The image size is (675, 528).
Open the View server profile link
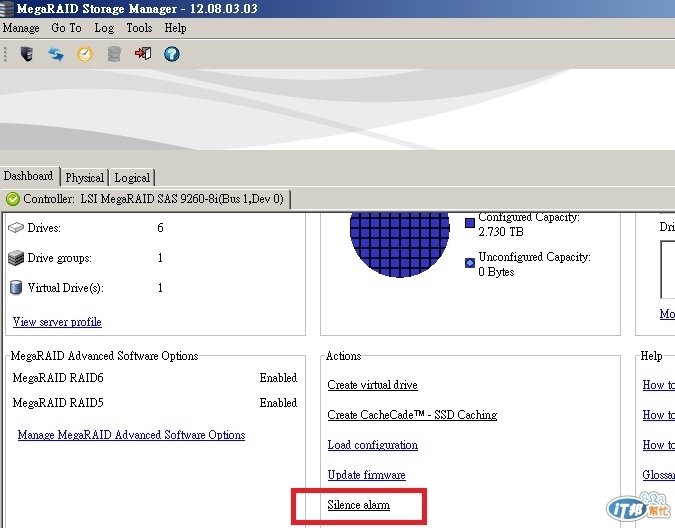point(57,322)
